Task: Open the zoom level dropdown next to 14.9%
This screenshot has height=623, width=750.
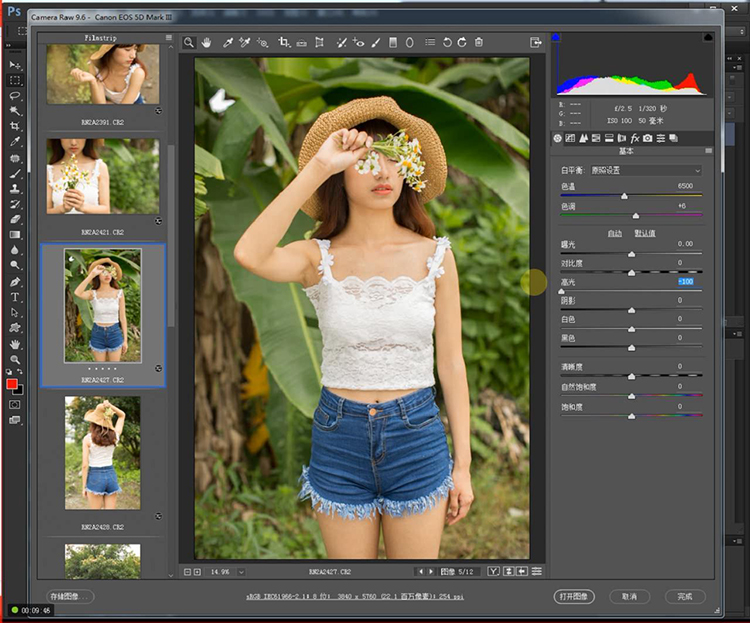Action: pos(241,572)
